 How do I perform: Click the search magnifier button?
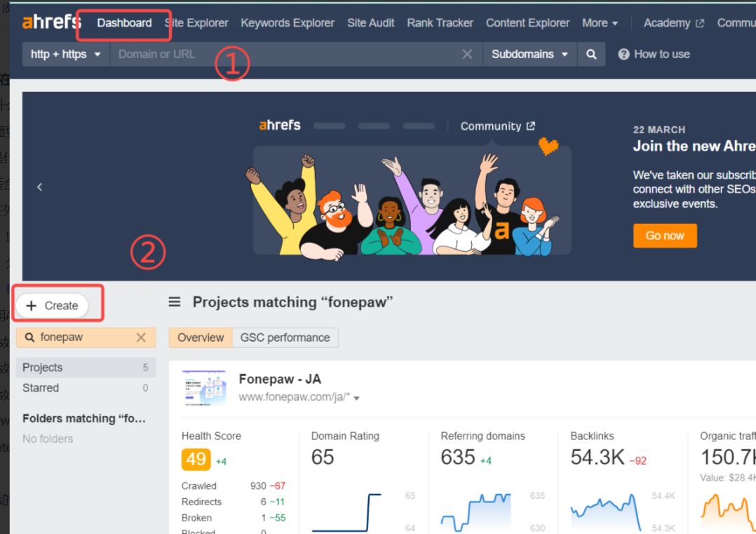(x=591, y=54)
